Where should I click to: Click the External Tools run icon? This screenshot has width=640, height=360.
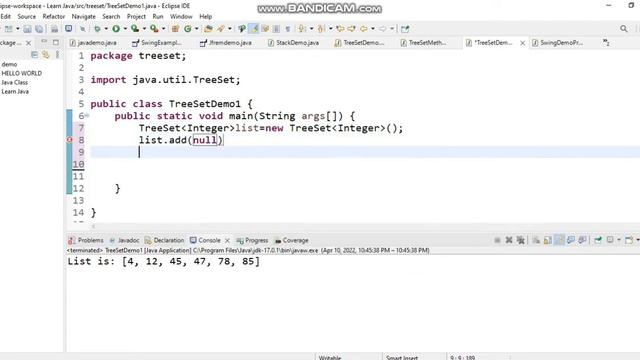(154, 29)
